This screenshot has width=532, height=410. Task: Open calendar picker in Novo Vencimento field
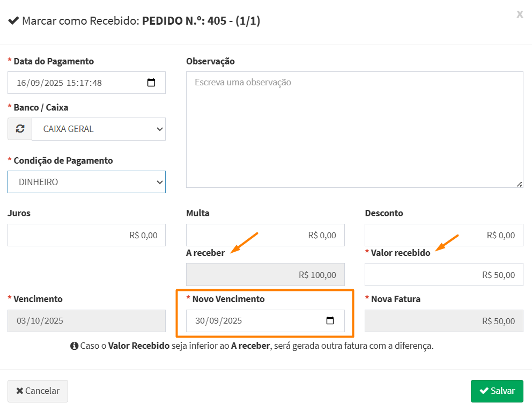click(x=330, y=321)
